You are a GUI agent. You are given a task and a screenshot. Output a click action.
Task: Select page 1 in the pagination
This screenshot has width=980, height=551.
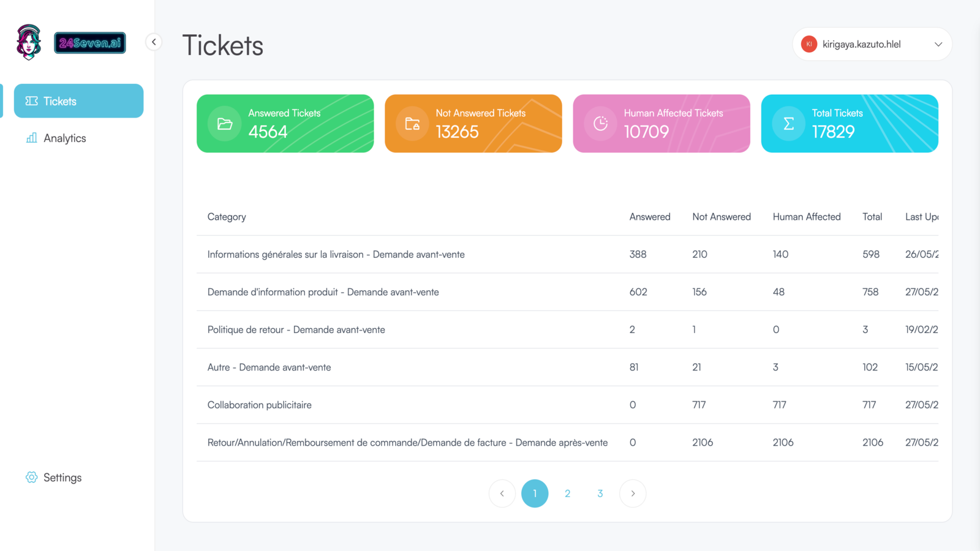(535, 493)
